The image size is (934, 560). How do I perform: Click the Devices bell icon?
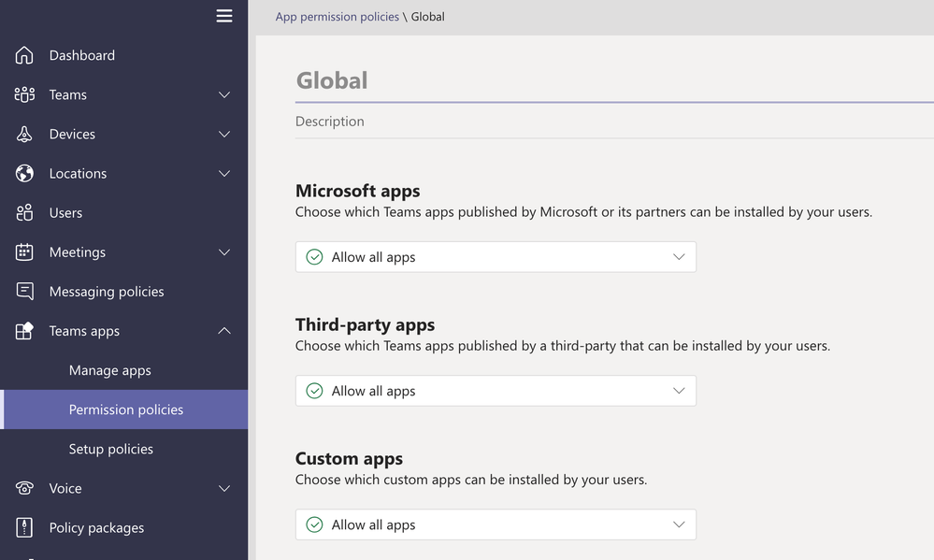tap(24, 134)
